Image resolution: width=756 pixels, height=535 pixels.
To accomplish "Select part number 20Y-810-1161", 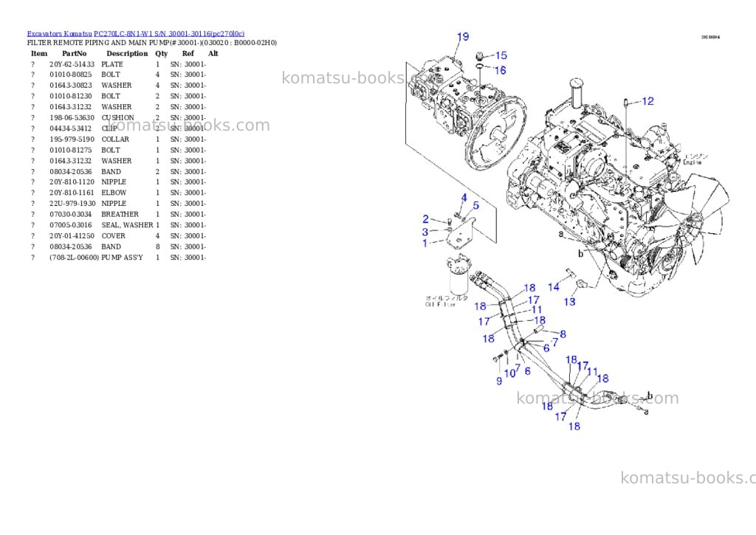I will point(72,193).
